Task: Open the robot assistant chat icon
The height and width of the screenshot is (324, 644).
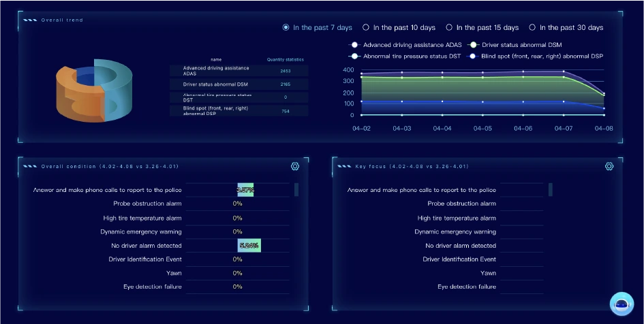Action: click(622, 304)
